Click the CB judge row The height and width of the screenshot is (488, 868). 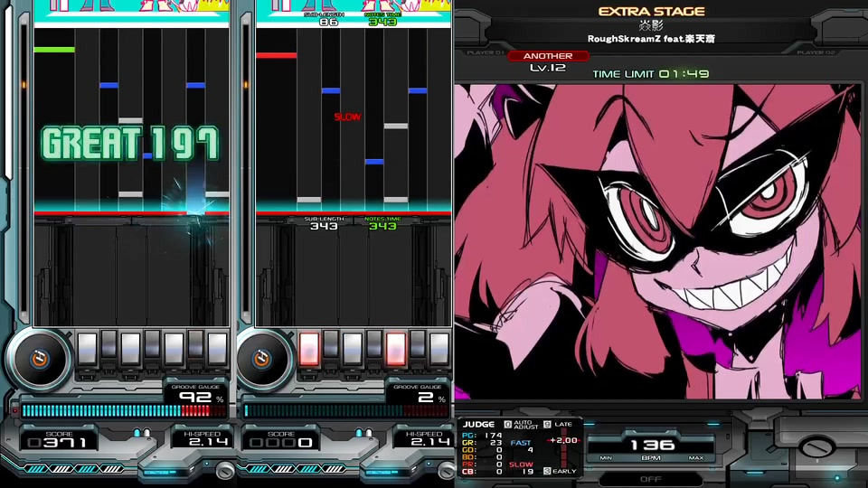pyautogui.click(x=482, y=472)
